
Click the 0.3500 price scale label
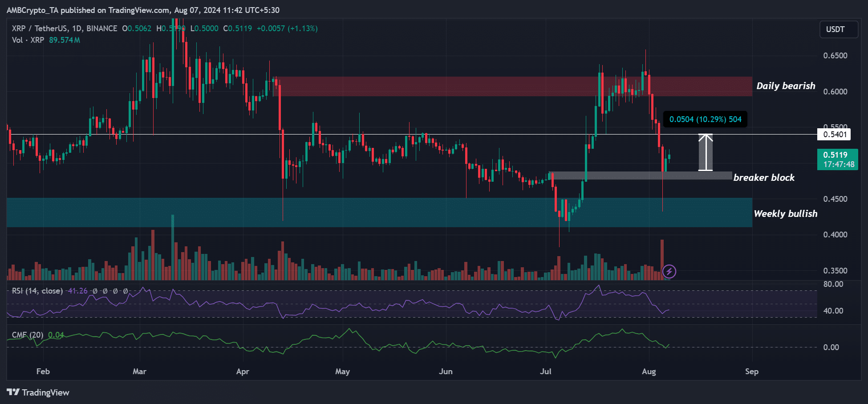point(835,271)
